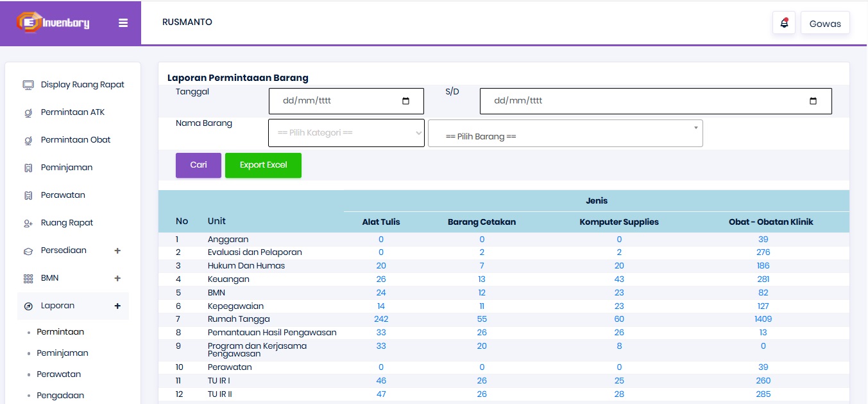This screenshot has height=404, width=868.
Task: Open the Permintaan Obat menu item
Action: [76, 140]
